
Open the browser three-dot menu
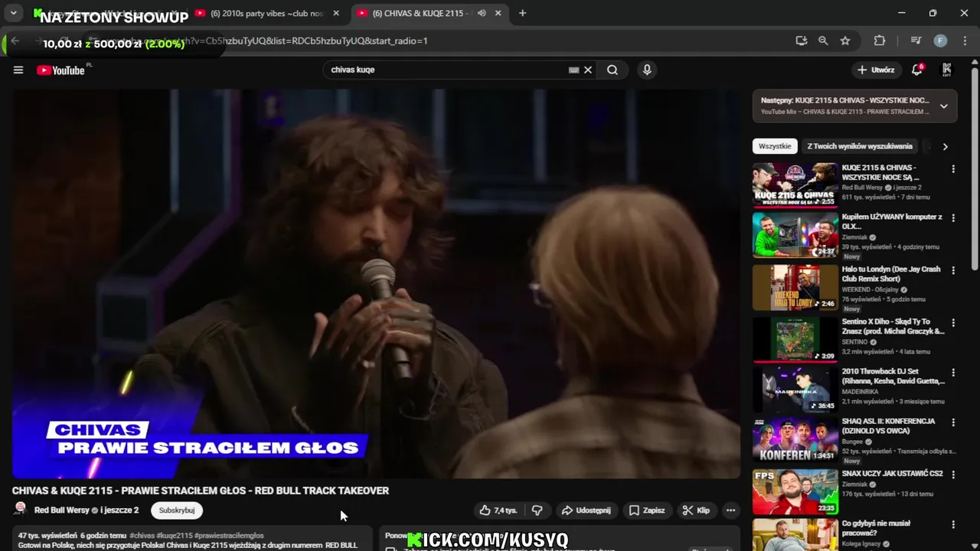pyautogui.click(x=964, y=41)
